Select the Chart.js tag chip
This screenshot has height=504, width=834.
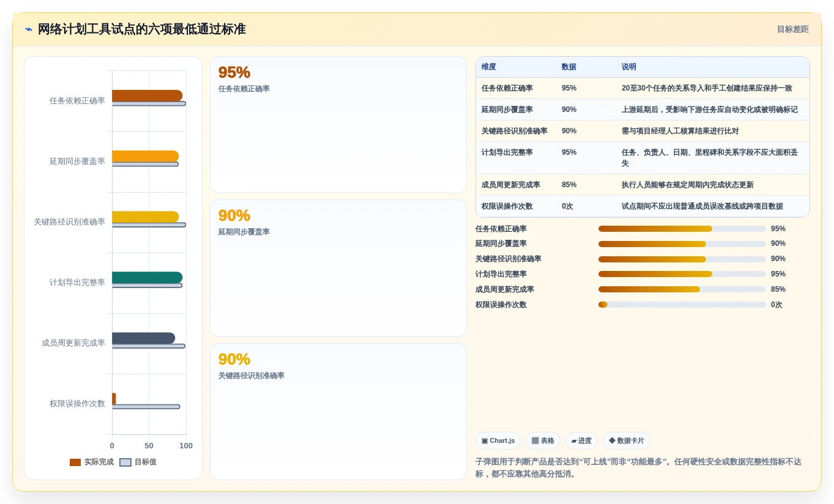click(x=498, y=440)
